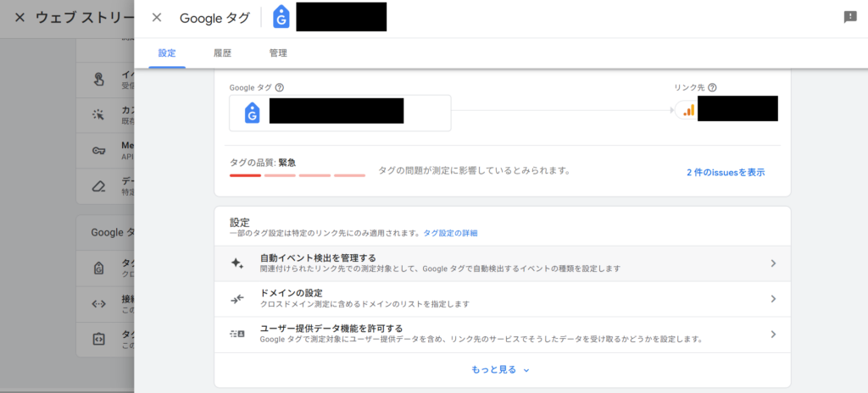
Task: Click the Analytics icon under リンク先
Action: click(688, 109)
